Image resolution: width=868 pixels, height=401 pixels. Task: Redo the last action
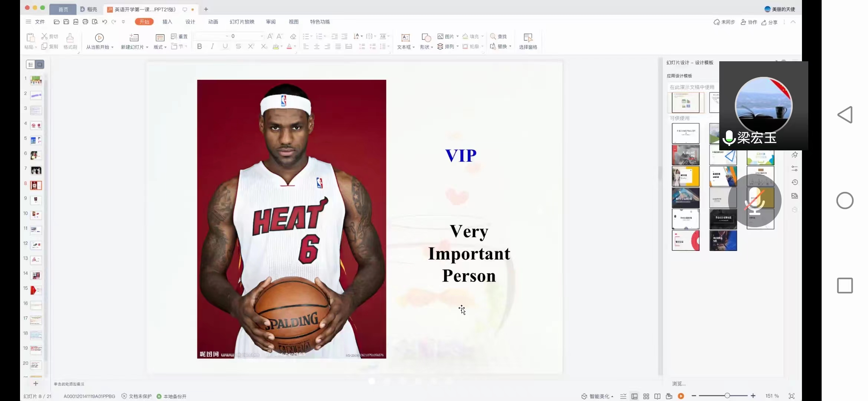(114, 22)
